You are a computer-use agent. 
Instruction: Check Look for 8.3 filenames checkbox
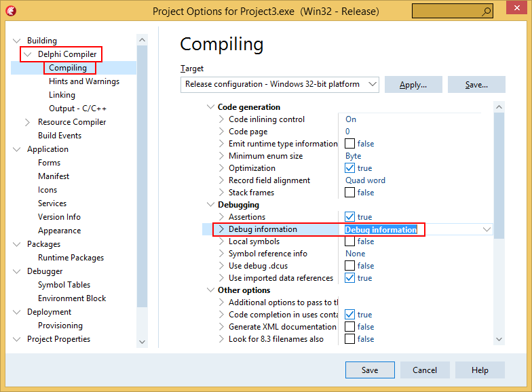point(349,339)
